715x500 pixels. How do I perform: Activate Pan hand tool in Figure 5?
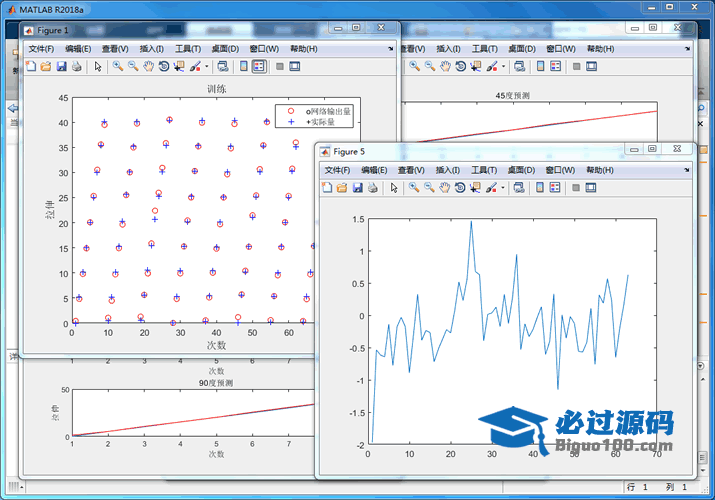click(x=445, y=188)
